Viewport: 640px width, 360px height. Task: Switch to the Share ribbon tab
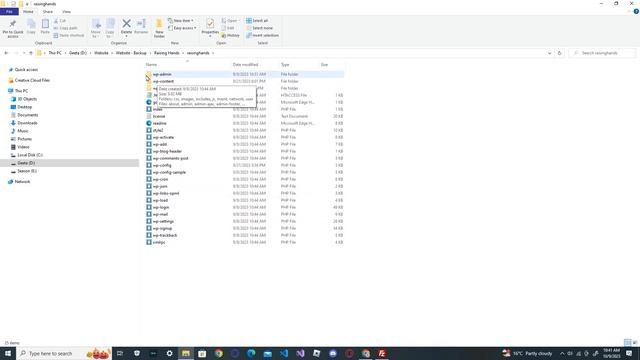[x=48, y=12]
